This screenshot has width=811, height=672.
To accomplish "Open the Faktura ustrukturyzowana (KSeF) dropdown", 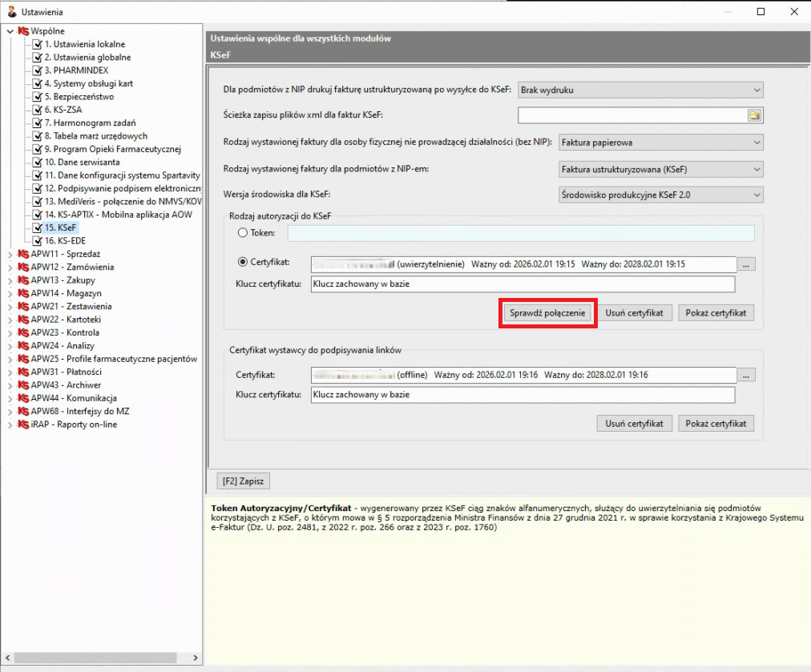I will 661,169.
